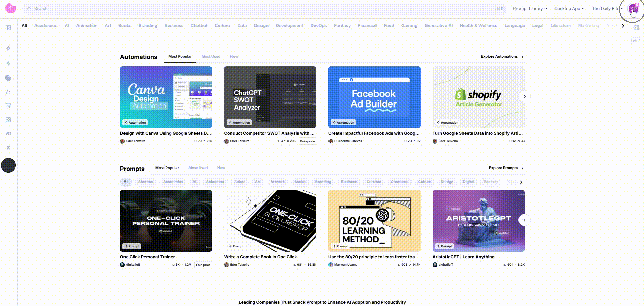Viewport: 644px width, 306px height.
Task: Toggle the right side panel icon
Action: 636,28
